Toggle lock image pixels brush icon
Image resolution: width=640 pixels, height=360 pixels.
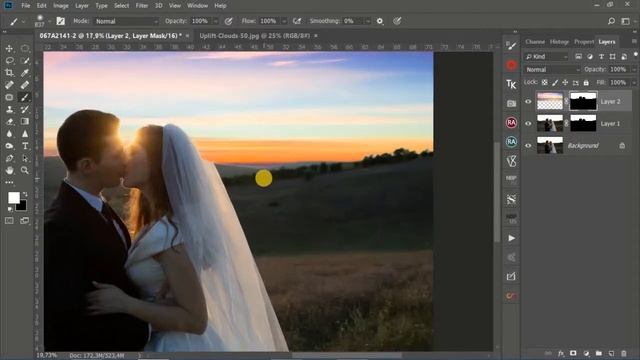pyautogui.click(x=555, y=82)
